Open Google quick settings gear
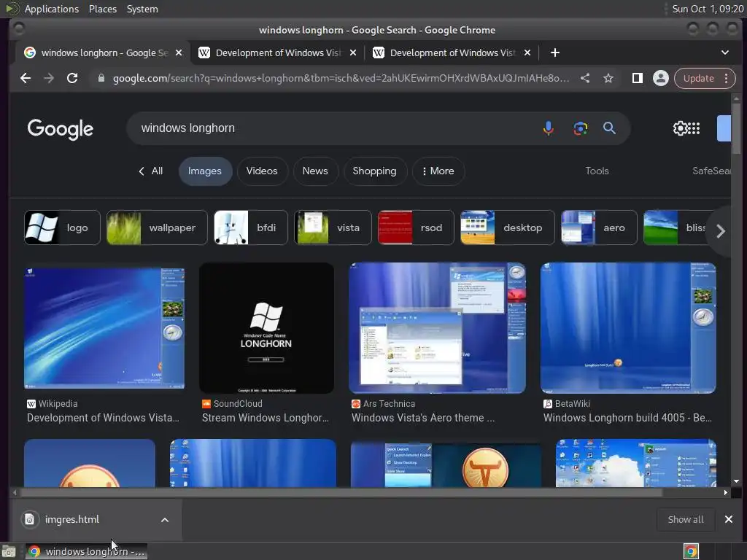The height and width of the screenshot is (560, 747). point(680,128)
